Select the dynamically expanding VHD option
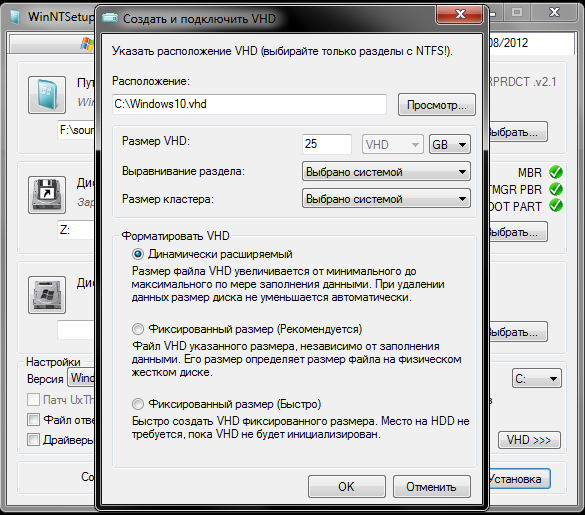Viewport: 585px width, 515px height. pos(138,254)
